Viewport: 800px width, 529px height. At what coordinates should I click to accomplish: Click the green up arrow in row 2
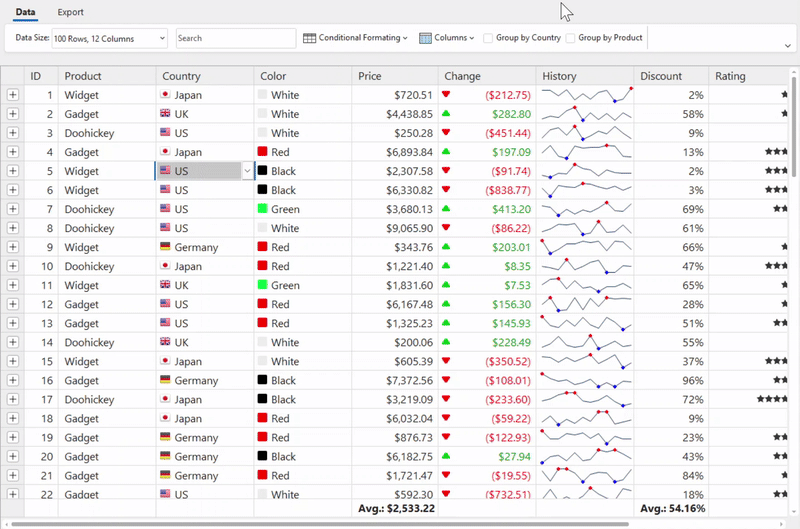(446, 114)
